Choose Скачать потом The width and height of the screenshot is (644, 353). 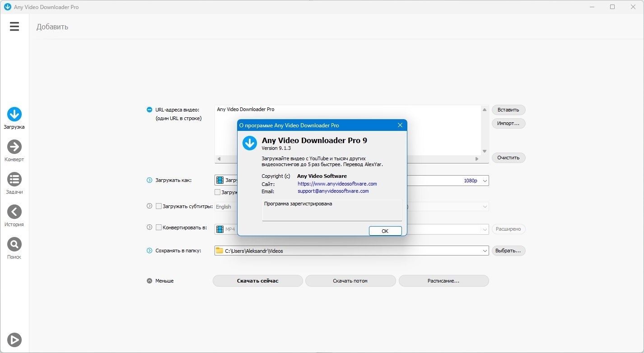[x=350, y=281]
